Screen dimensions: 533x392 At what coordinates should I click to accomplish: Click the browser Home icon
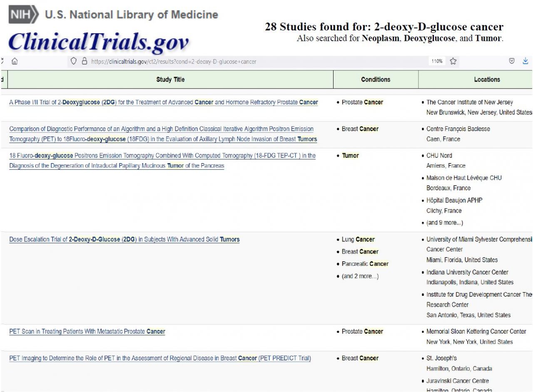tap(15, 62)
